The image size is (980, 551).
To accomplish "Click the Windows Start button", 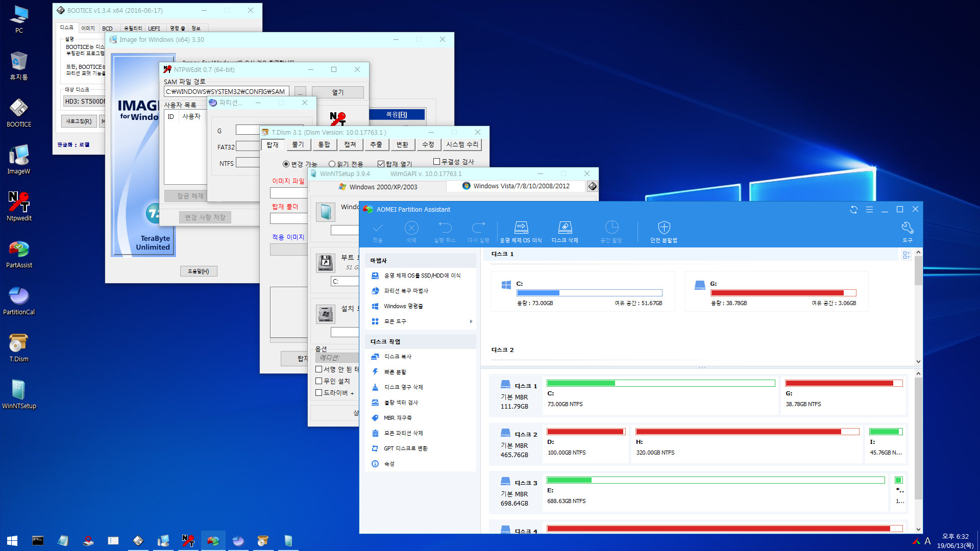I will click(x=12, y=541).
